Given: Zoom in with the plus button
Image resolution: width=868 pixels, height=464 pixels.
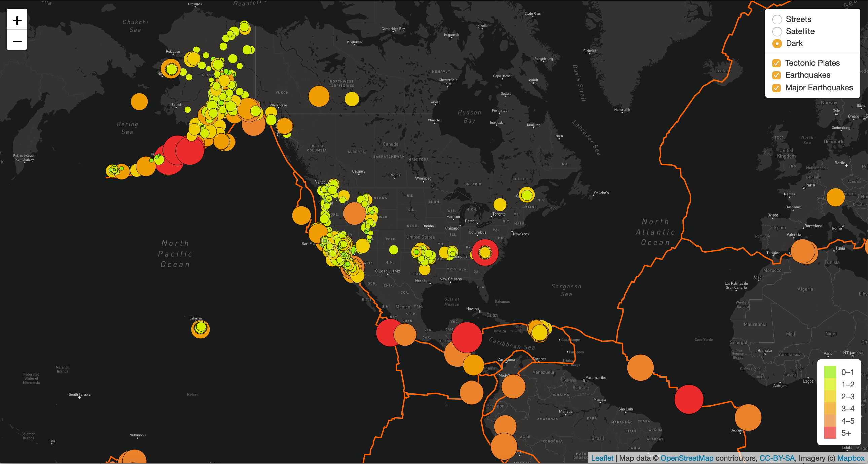Looking at the screenshot, I should tap(16, 20).
